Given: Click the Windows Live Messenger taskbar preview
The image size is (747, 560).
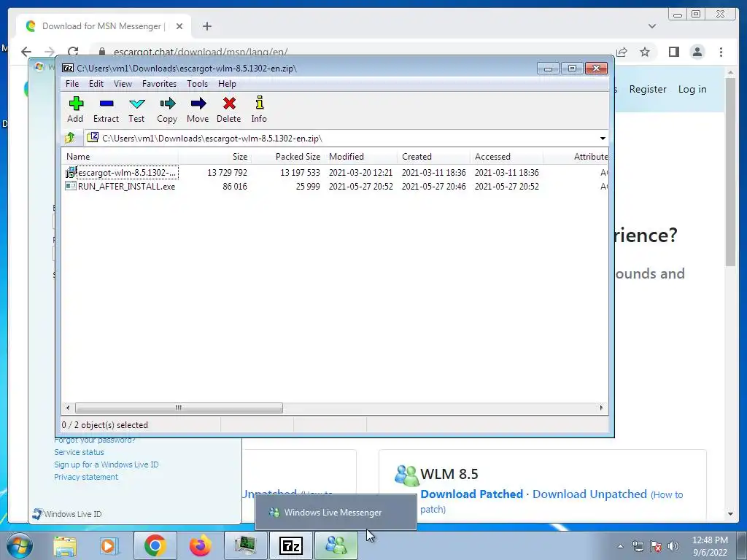Looking at the screenshot, I should [x=336, y=513].
